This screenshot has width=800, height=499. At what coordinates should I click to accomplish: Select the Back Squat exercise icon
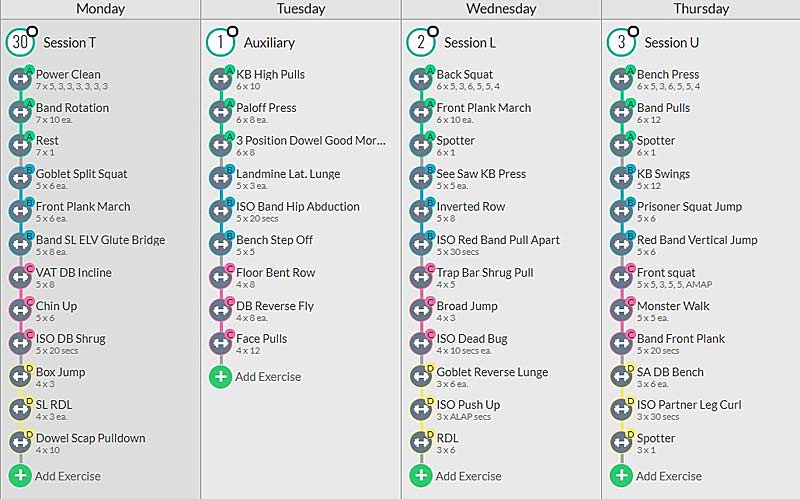[x=421, y=79]
